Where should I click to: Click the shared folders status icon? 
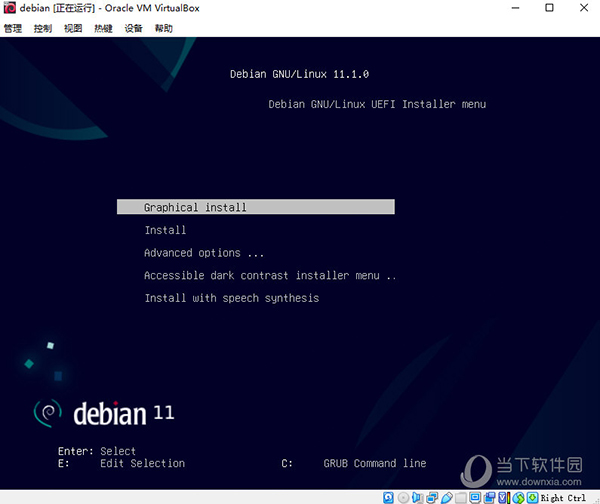[461, 497]
